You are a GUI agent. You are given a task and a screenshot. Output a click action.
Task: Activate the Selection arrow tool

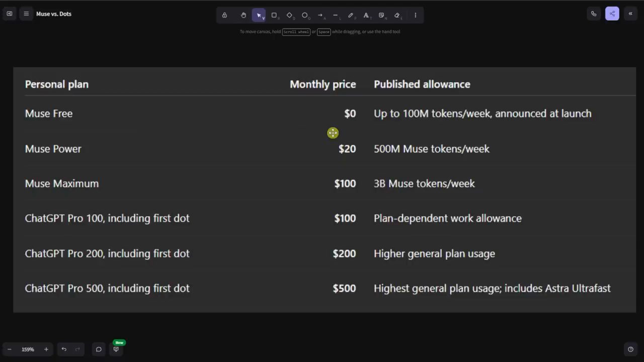point(259,15)
